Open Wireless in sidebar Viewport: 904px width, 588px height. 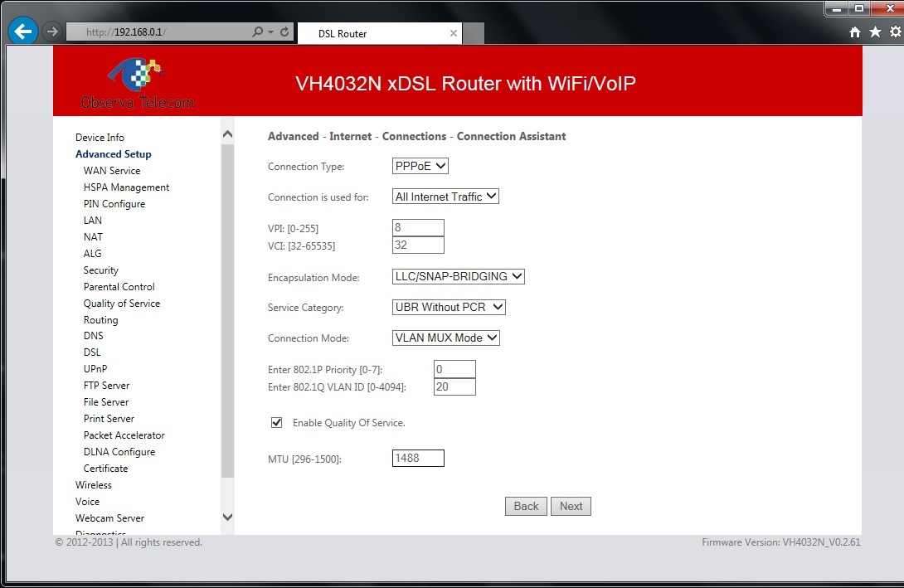pyautogui.click(x=94, y=485)
